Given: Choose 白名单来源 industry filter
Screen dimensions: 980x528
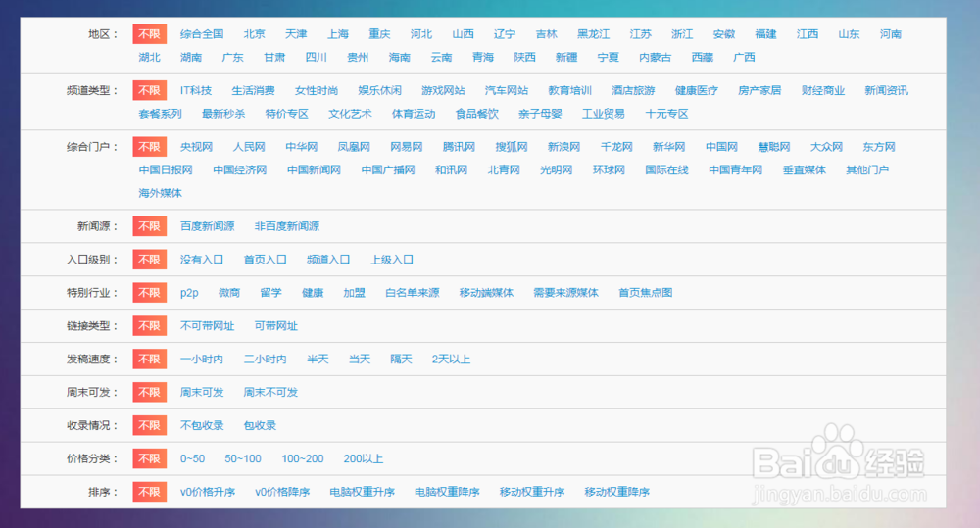Looking at the screenshot, I should point(413,293).
